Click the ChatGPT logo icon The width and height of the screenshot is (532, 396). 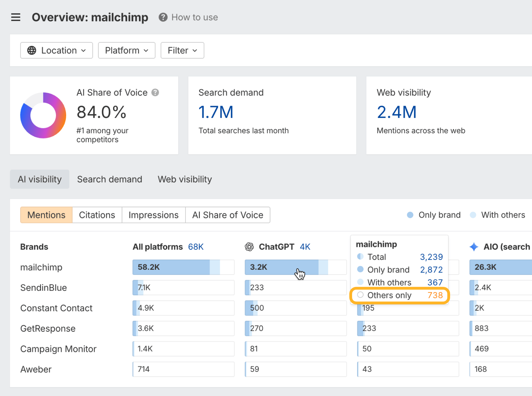coord(249,247)
